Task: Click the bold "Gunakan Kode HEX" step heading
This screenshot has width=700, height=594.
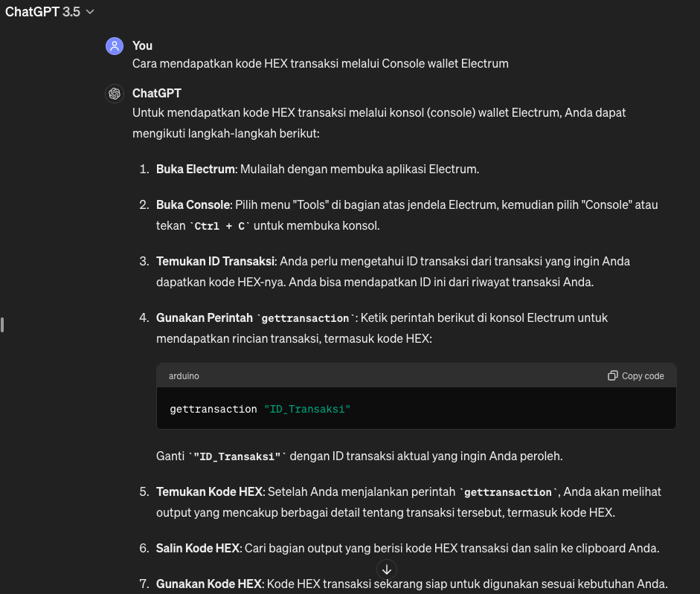Action: click(209, 584)
